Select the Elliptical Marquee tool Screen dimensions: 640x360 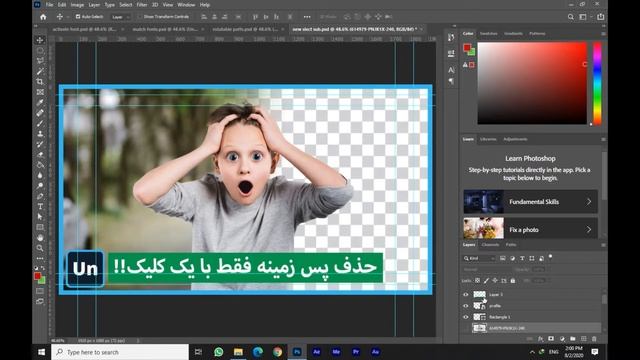coord(40,51)
